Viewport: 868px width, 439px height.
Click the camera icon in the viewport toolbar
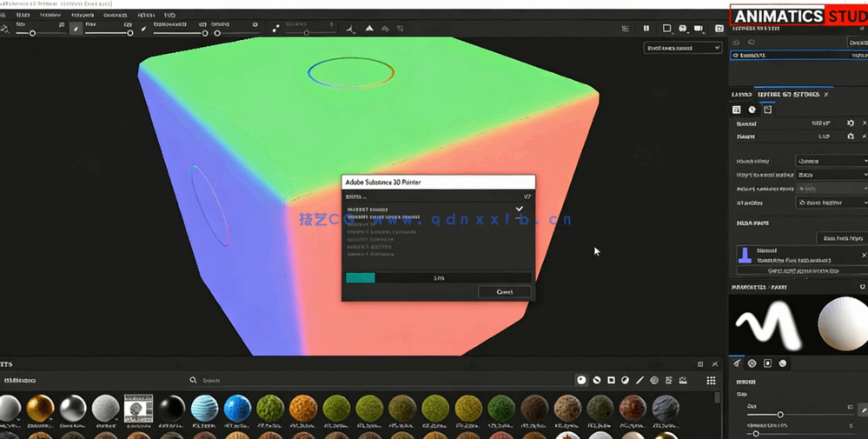coord(699,29)
